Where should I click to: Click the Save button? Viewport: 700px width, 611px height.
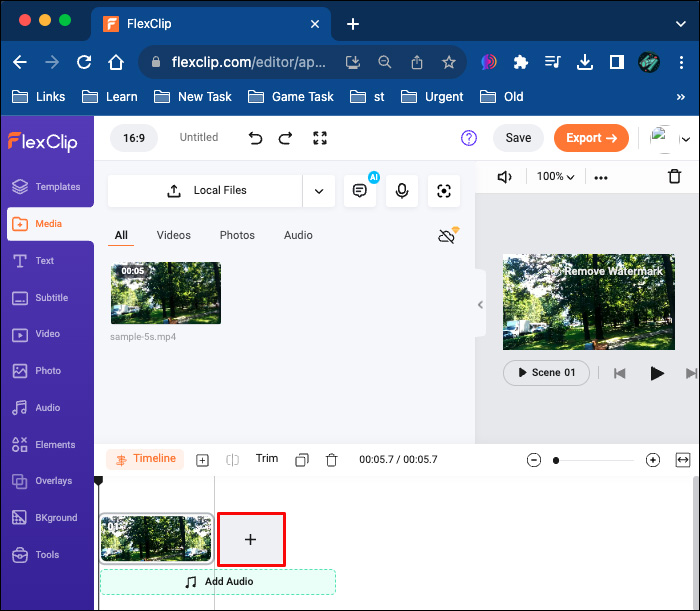point(518,138)
